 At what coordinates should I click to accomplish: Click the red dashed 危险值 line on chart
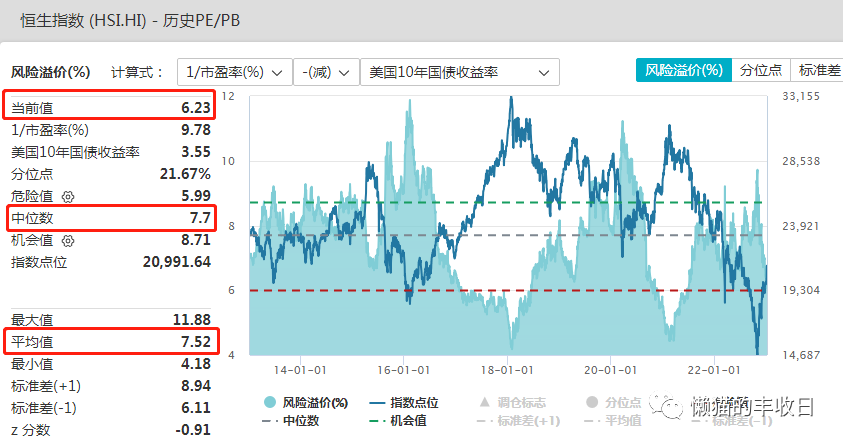point(506,290)
